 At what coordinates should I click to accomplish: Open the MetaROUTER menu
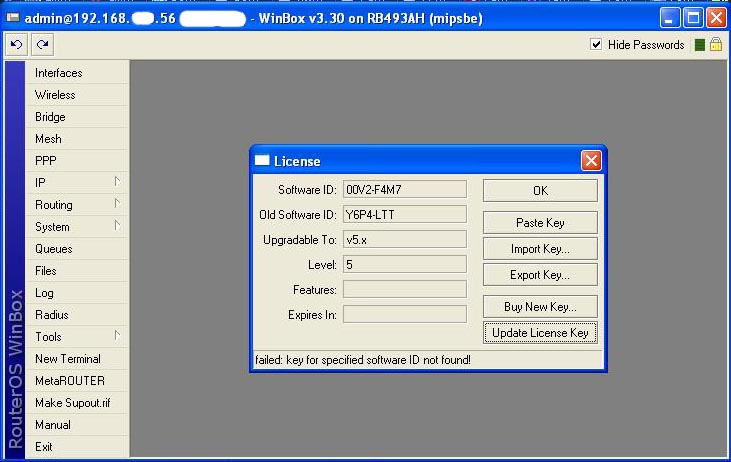pyautogui.click(x=77, y=381)
